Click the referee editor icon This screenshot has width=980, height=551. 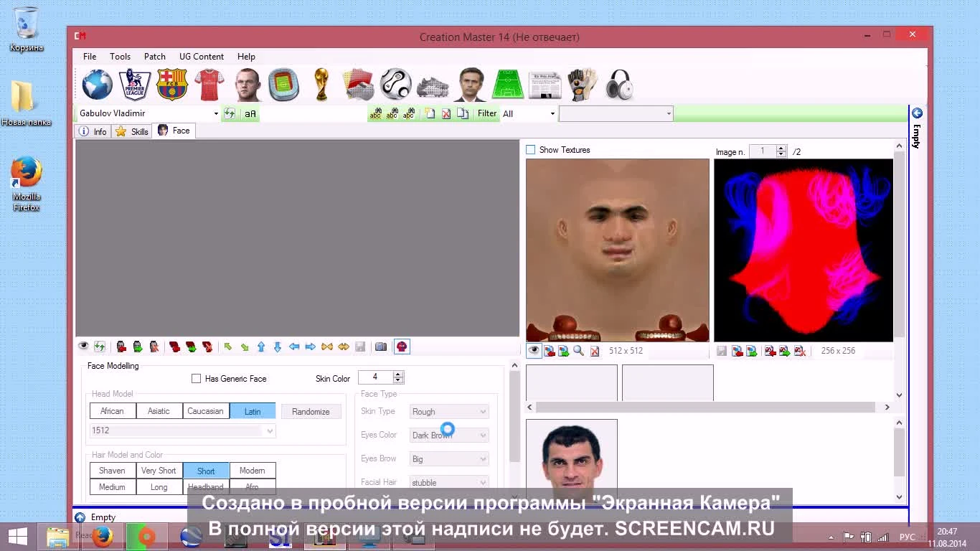coord(358,84)
